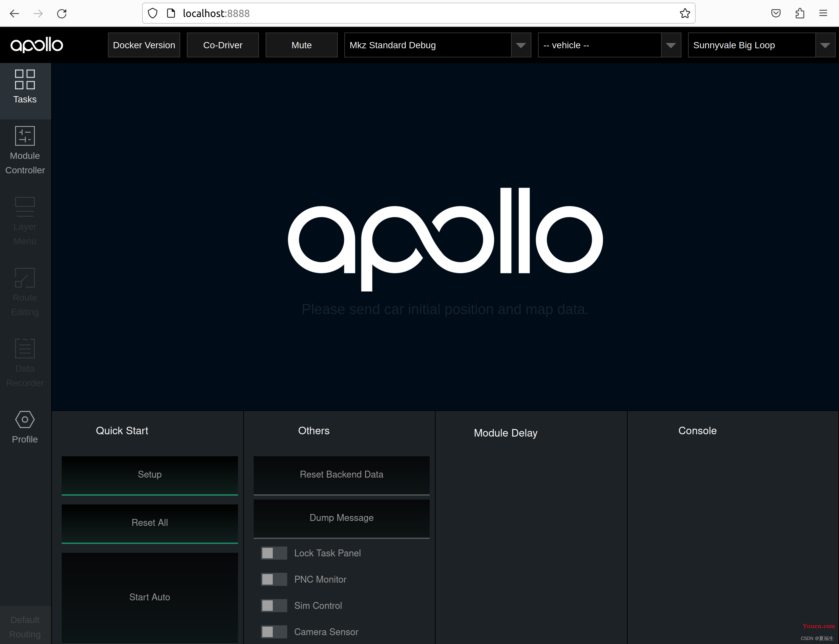
Task: Expand the Sunnyvale Big Loop map dropdown arrow
Action: pyautogui.click(x=825, y=45)
